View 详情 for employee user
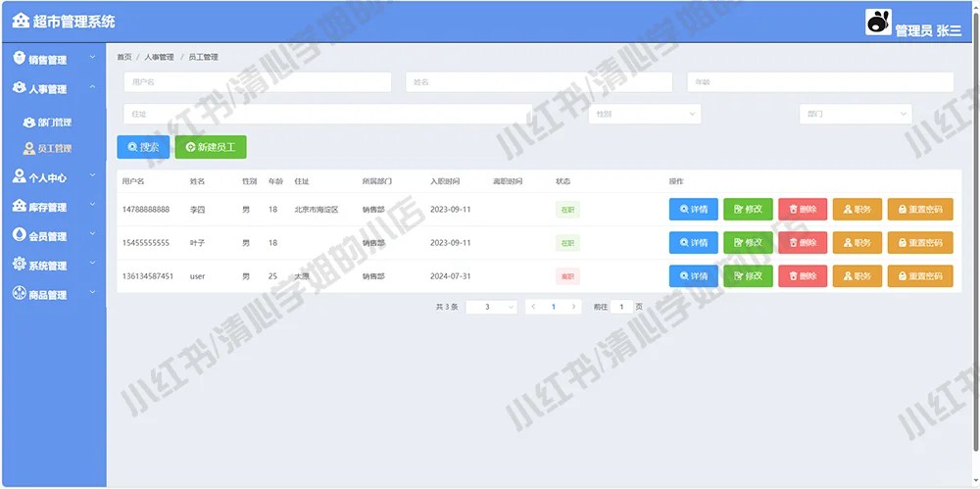This screenshot has height=489, width=980. [x=694, y=275]
